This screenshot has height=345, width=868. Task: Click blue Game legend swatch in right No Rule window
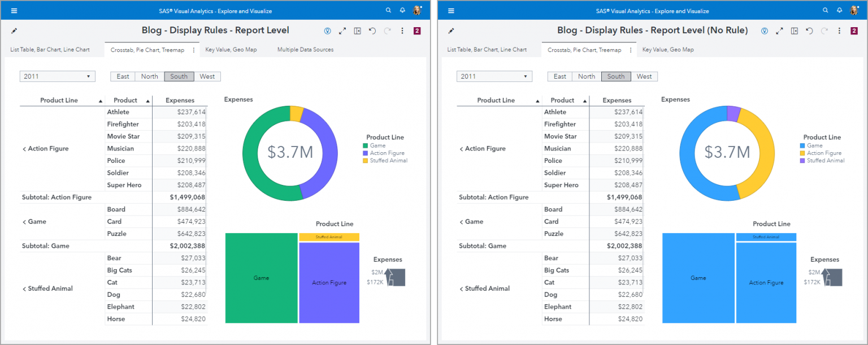tap(802, 146)
